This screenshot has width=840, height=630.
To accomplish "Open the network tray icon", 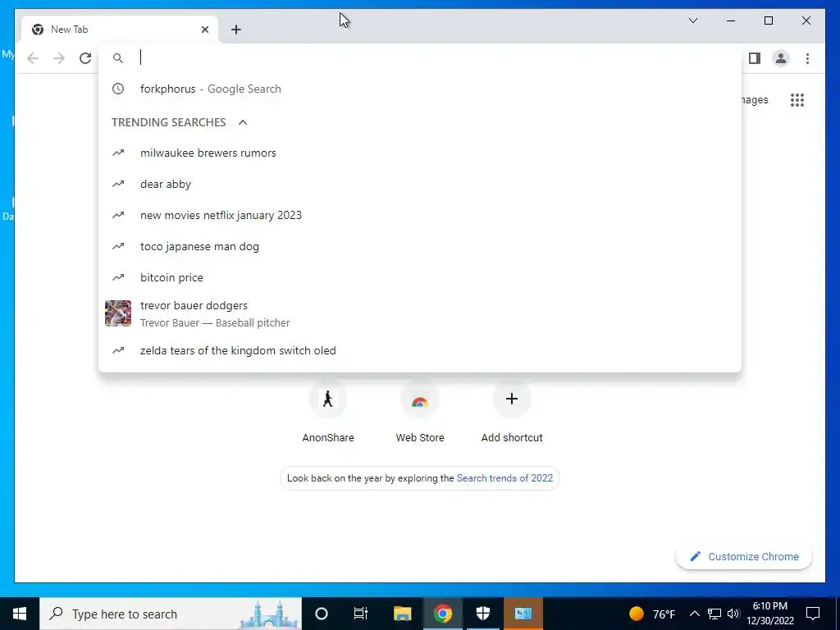I will click(714, 614).
